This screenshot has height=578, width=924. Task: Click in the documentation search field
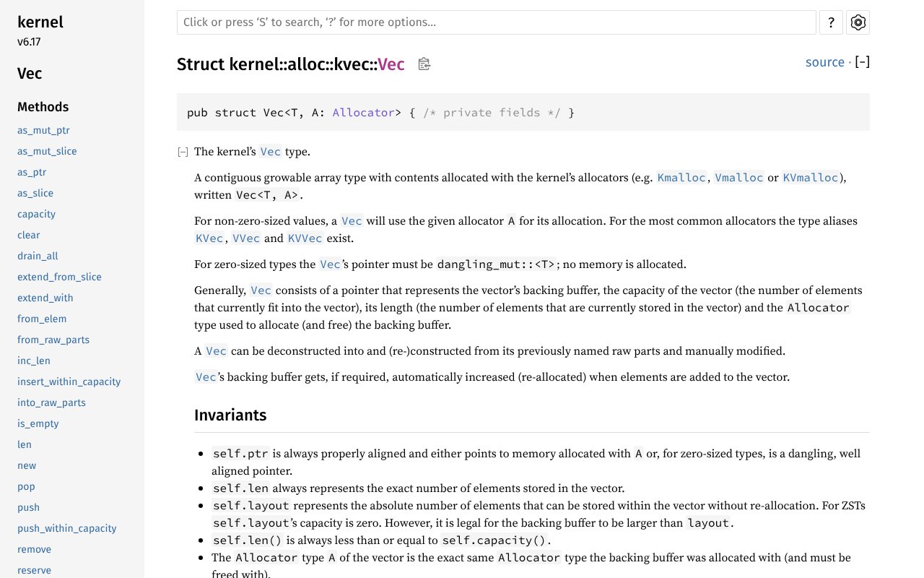(496, 22)
